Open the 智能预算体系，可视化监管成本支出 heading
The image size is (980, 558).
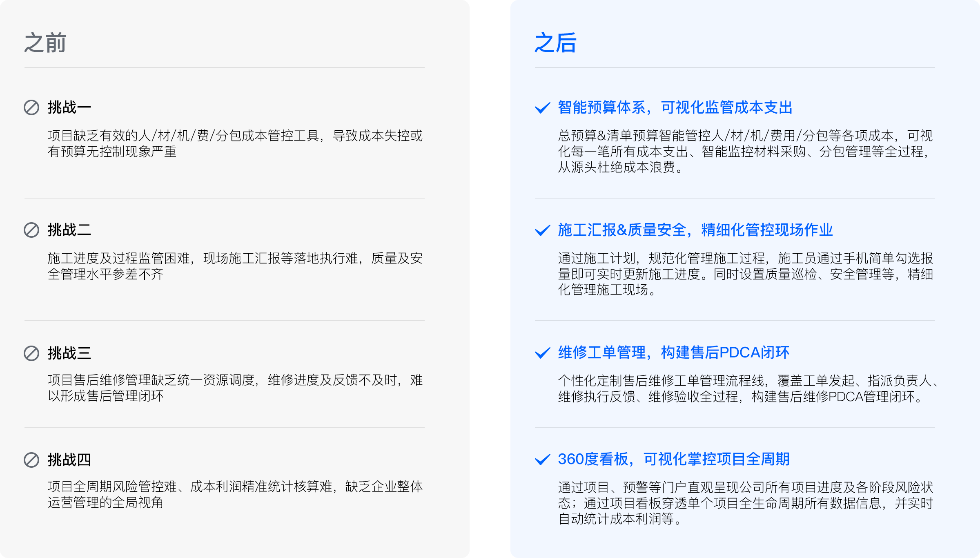point(675,107)
